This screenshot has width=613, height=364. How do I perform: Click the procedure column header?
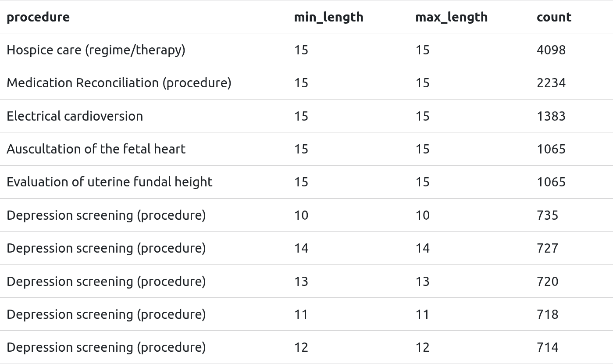[x=38, y=17]
